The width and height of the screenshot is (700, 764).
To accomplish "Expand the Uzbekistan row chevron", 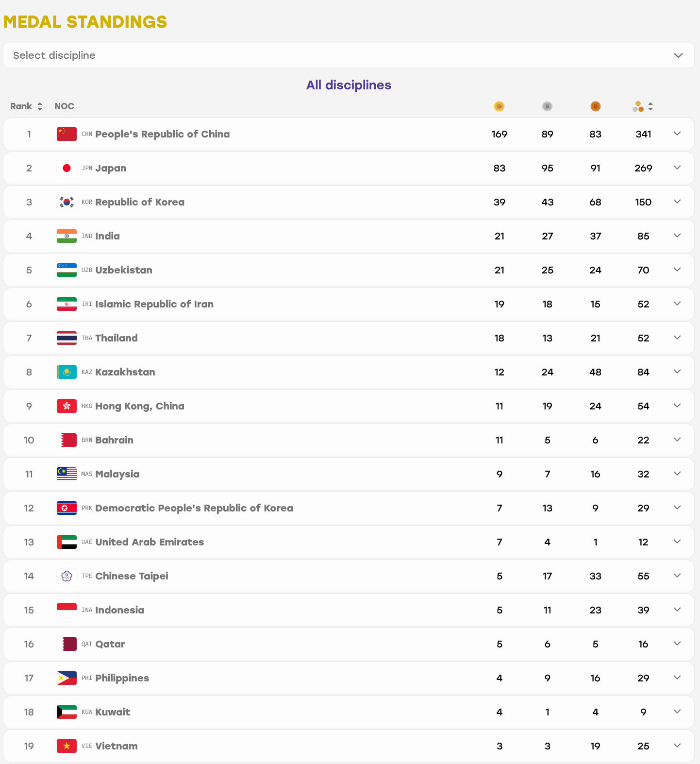I will point(677,270).
